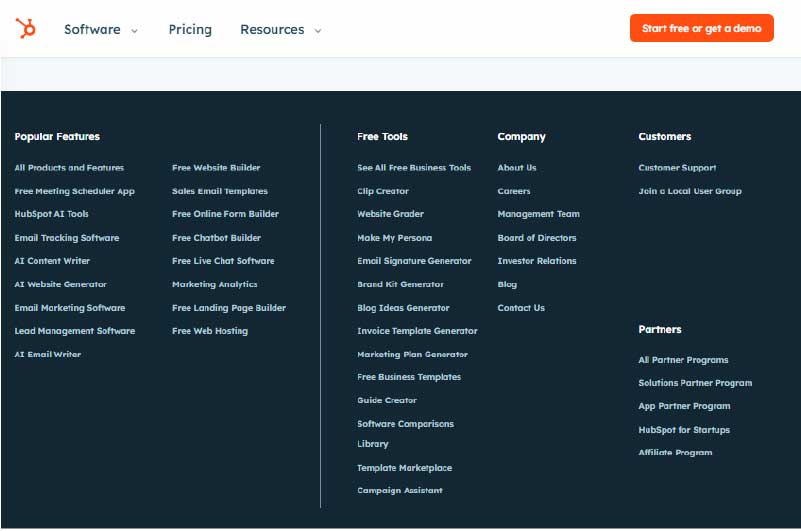
Task: Open Free Website Builder link
Action: click(x=216, y=168)
